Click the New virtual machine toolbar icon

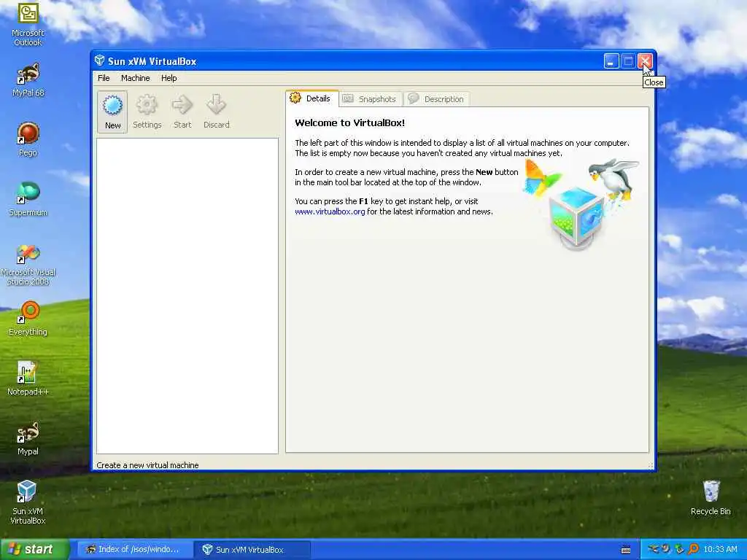(x=112, y=112)
